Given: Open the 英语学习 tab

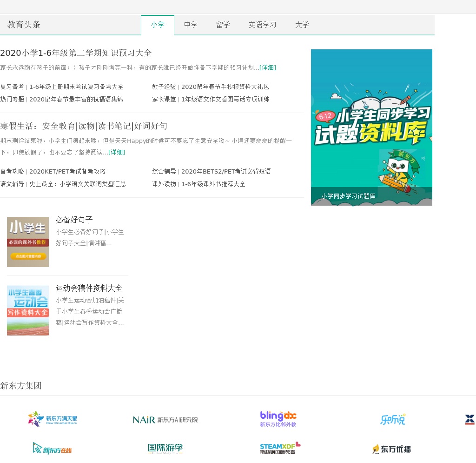Looking at the screenshot, I should click(262, 25).
